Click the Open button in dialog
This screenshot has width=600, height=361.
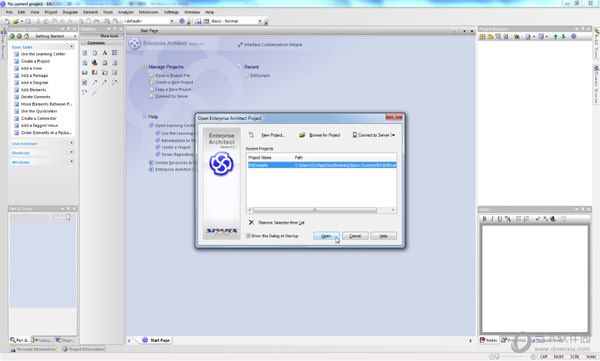(x=326, y=236)
